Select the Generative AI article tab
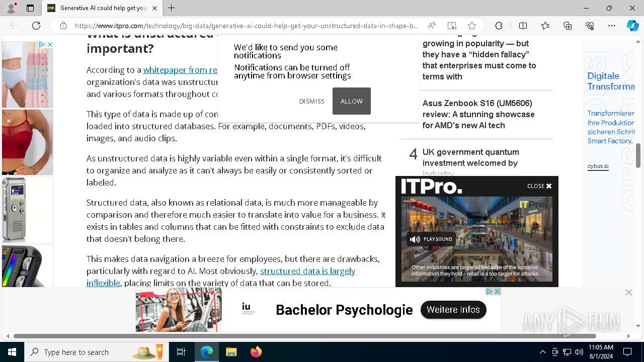This screenshot has width=644, height=362. 102,8
